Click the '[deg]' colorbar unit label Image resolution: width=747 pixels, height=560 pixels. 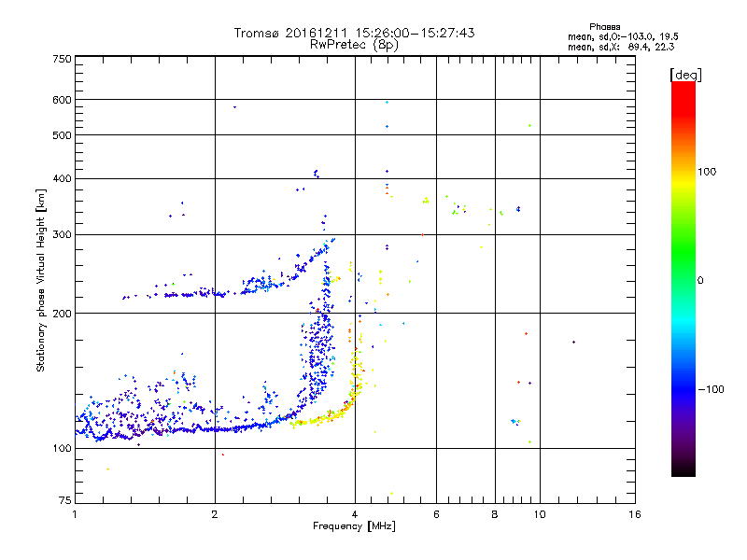tap(685, 75)
